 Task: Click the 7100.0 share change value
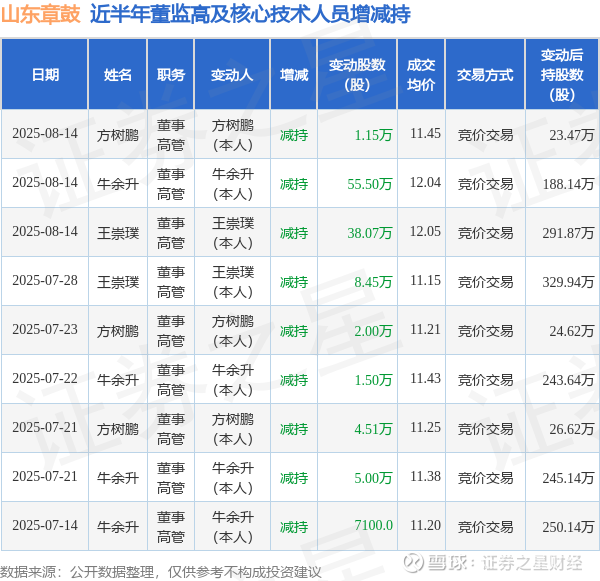click(373, 525)
